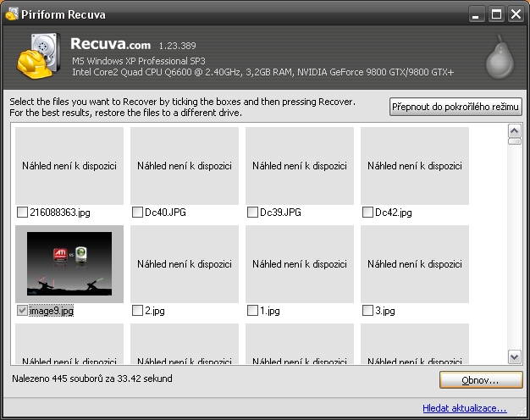Click the vertical scrollbar thumb
Viewport: 530px width, 420px height.
point(515,141)
